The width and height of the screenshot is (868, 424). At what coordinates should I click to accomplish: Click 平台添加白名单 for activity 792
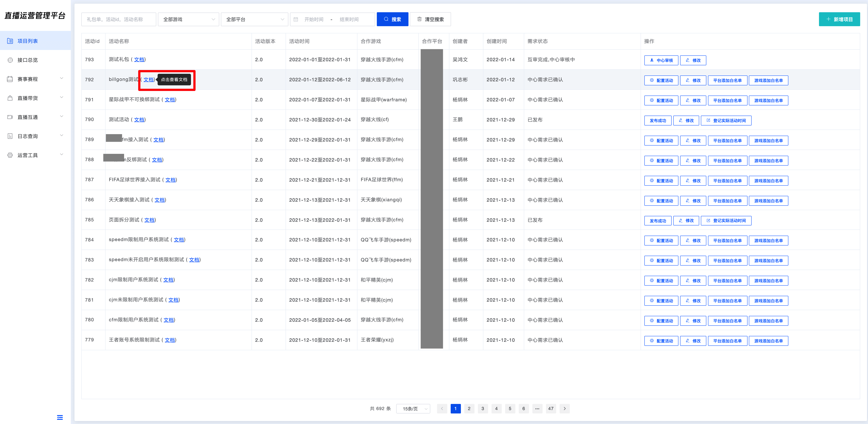click(727, 80)
